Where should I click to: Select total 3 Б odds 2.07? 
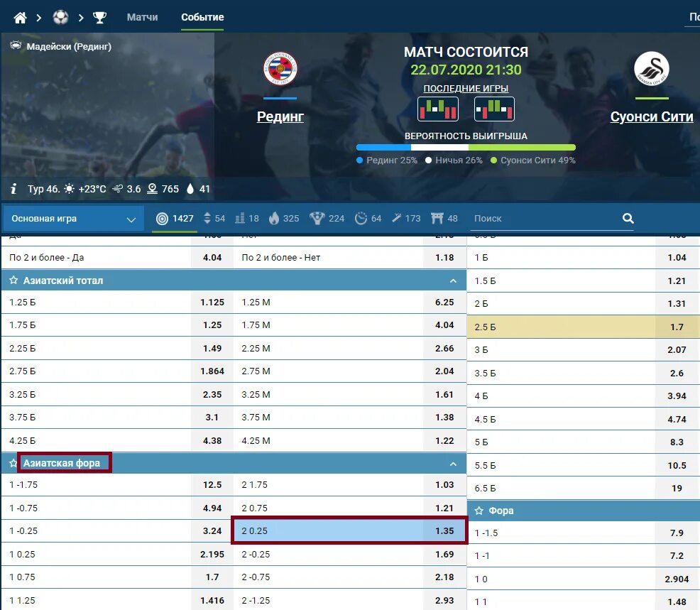(583, 349)
